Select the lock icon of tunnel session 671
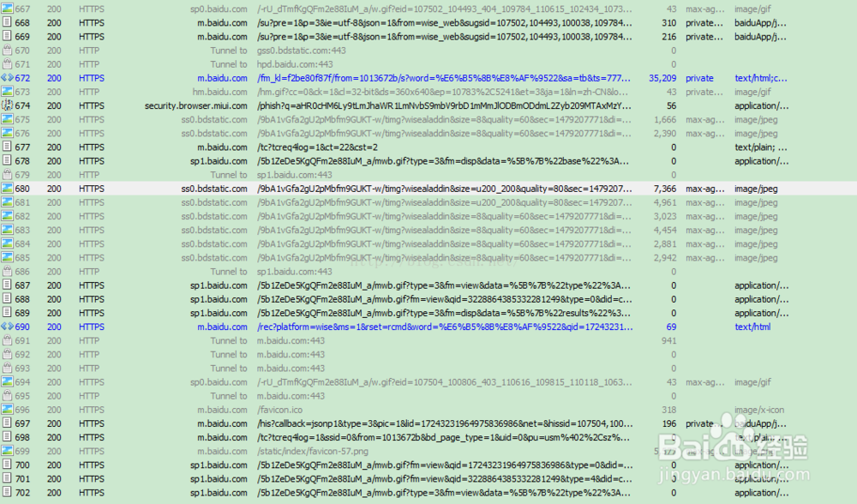 coord(7,64)
